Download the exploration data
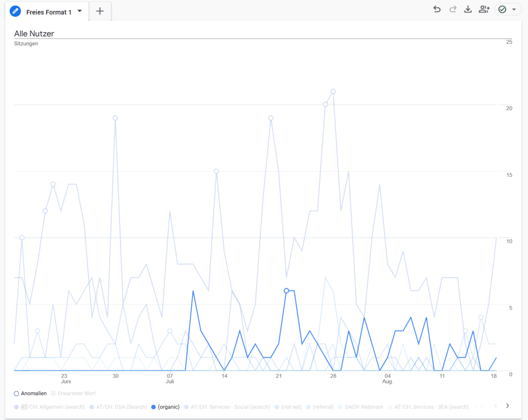Viewport: 528px width, 420px height. (x=468, y=9)
